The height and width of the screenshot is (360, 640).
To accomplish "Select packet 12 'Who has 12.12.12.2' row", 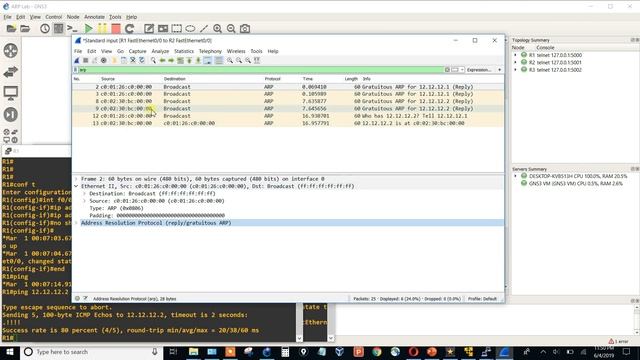I will pos(288,116).
